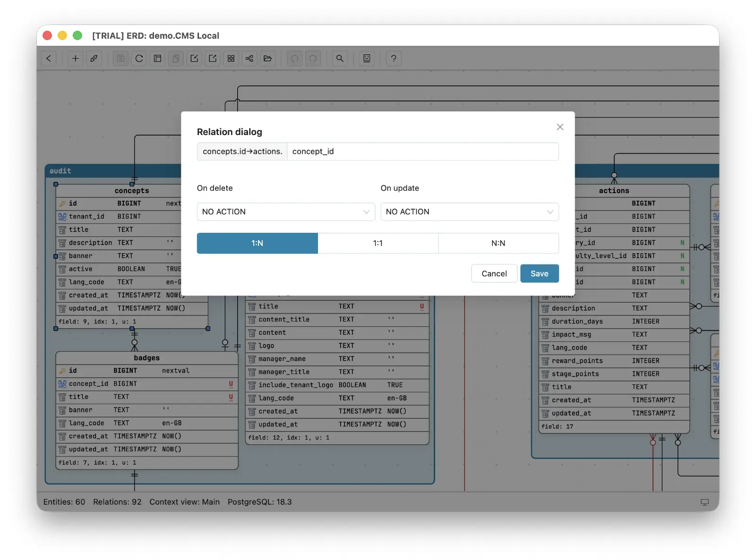The height and width of the screenshot is (560, 756).
Task: Click lang_code row in concepts table
Action: pos(119,282)
